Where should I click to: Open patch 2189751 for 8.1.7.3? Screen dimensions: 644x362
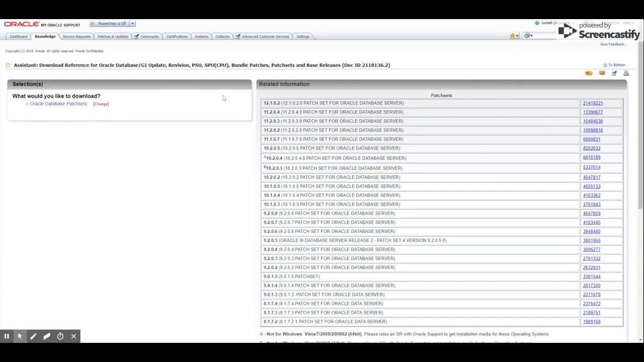(592, 313)
